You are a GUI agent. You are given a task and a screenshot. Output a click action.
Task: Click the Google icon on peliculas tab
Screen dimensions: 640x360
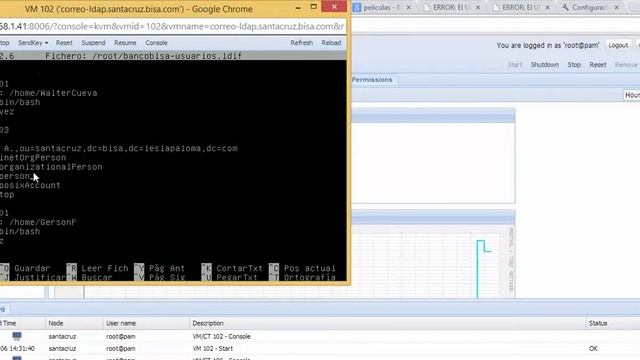click(x=357, y=7)
